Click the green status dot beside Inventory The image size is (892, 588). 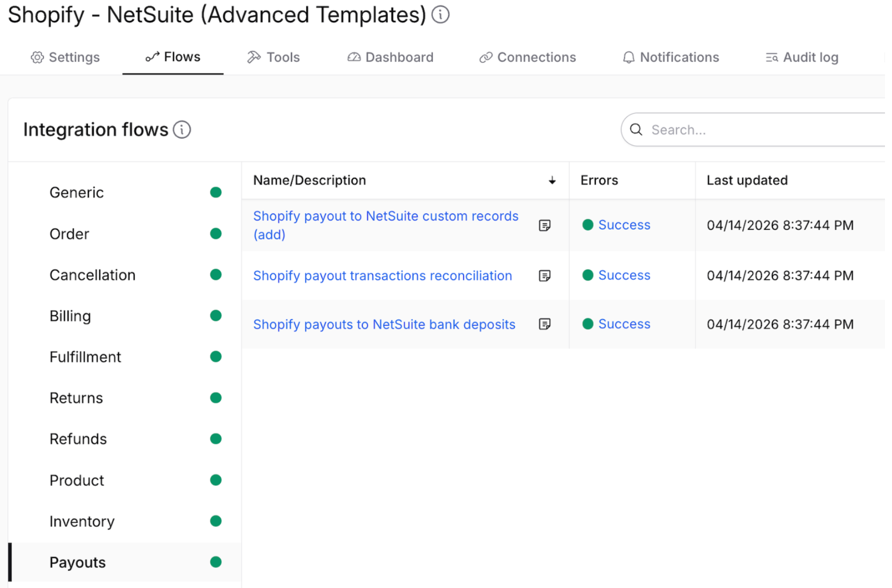[216, 521]
